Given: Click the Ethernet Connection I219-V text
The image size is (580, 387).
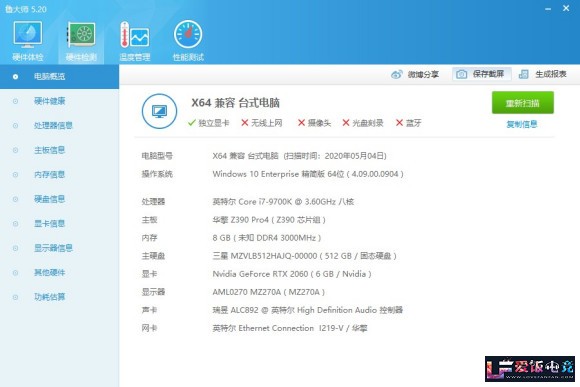Looking at the screenshot, I should coord(290,328).
